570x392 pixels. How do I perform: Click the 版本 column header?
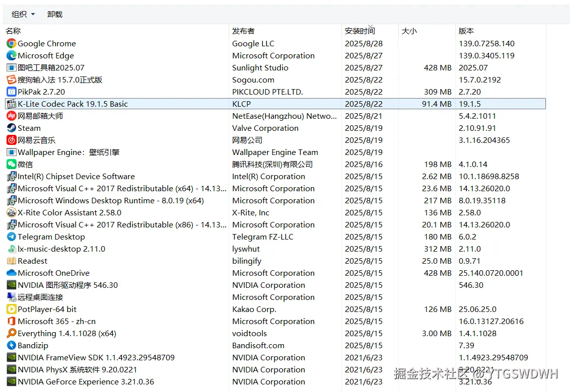point(466,31)
